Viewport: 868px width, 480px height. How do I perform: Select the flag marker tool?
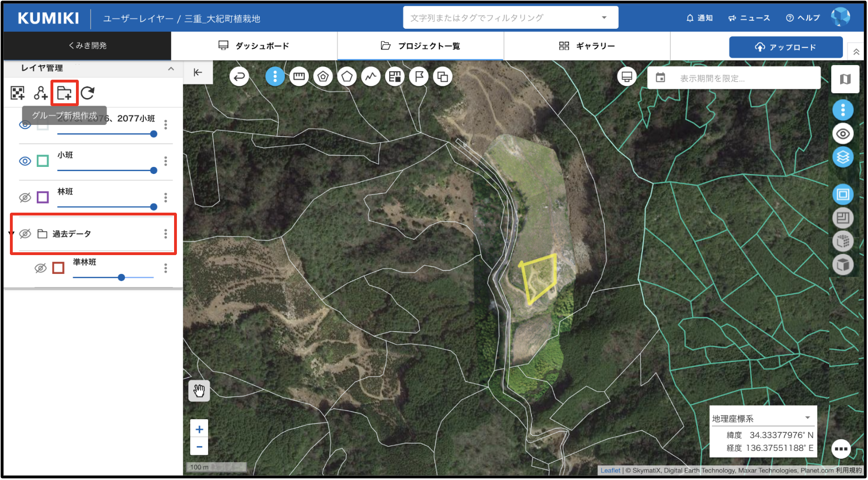click(418, 76)
